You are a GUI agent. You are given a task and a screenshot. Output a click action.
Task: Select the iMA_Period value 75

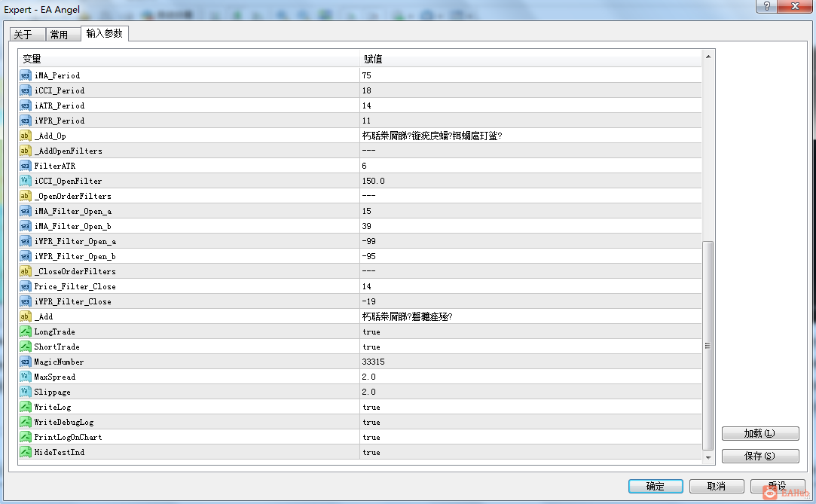tap(367, 75)
